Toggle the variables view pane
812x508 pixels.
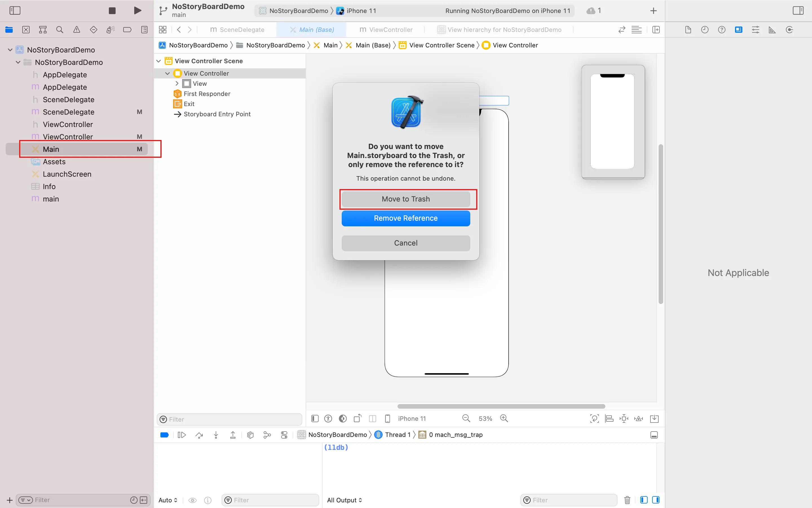pos(644,500)
